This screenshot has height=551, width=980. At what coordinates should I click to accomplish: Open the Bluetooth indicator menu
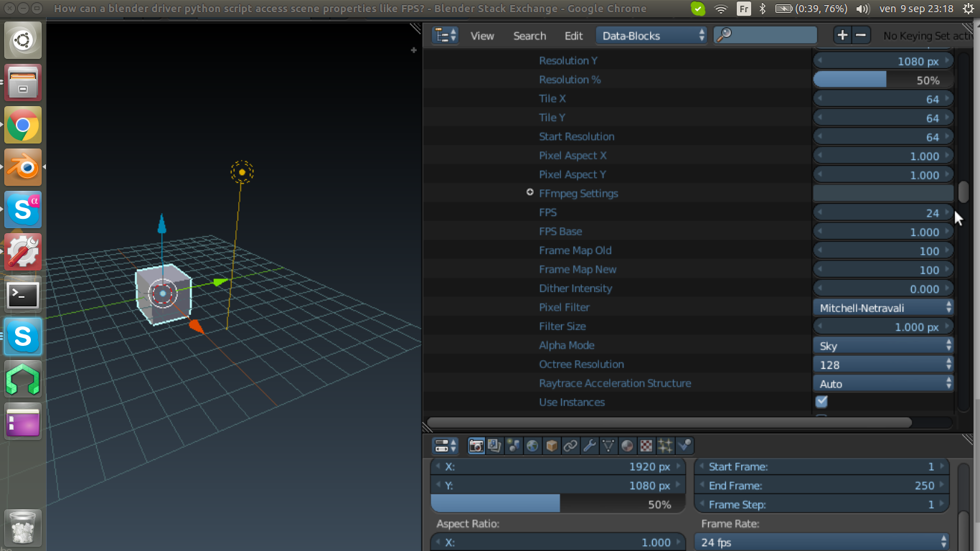point(763,9)
